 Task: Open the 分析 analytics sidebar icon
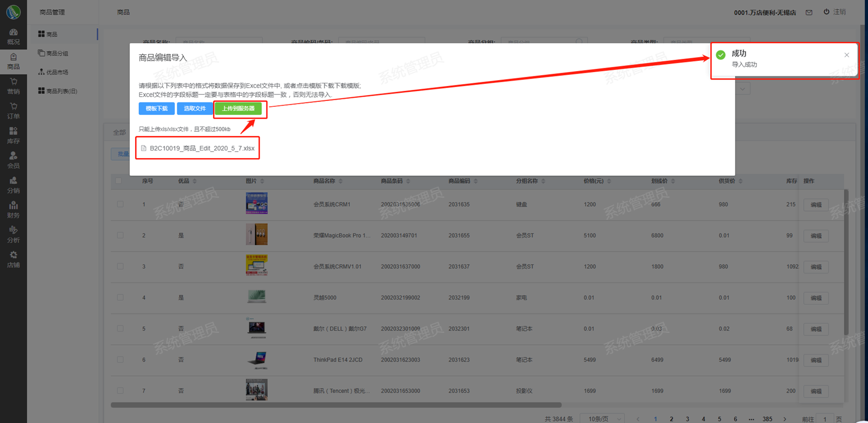[x=13, y=235]
